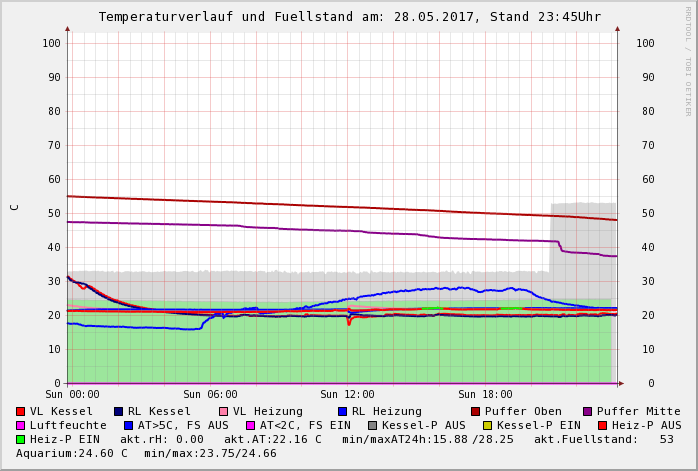698x471 pixels.
Task: Click the 'Sun 12:00' x-axis label
Action: pos(347,395)
